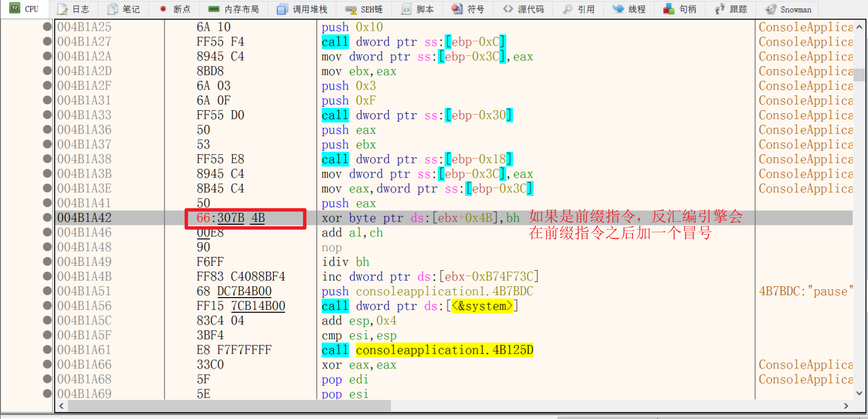
Task: Click the 内存布局 memory map icon
Action: coord(213,9)
